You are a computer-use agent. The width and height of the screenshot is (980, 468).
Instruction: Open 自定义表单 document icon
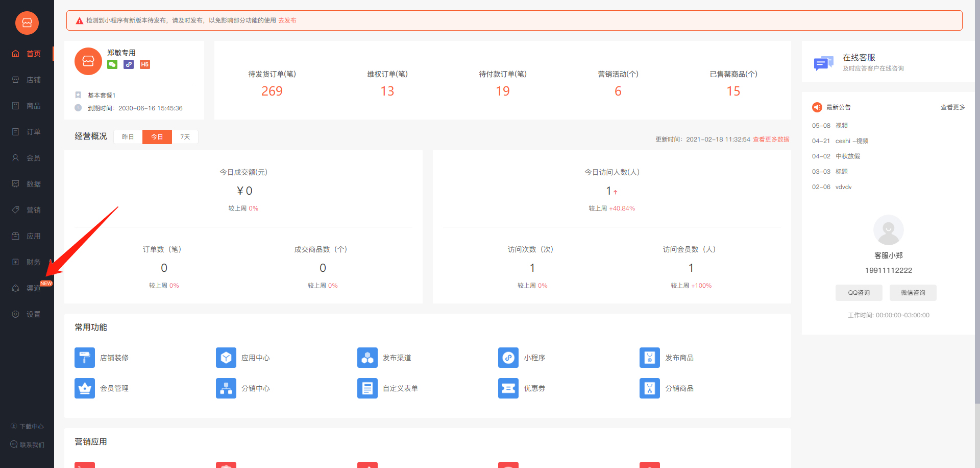[367, 388]
